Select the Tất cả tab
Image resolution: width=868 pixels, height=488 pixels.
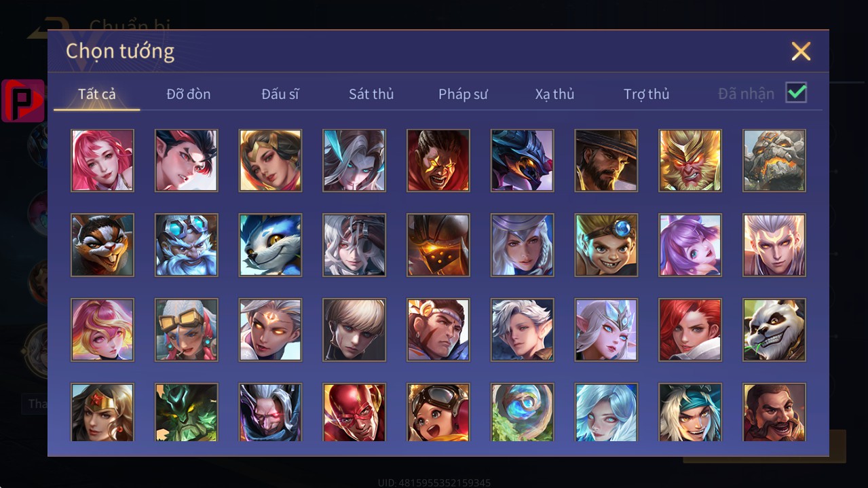tap(97, 94)
